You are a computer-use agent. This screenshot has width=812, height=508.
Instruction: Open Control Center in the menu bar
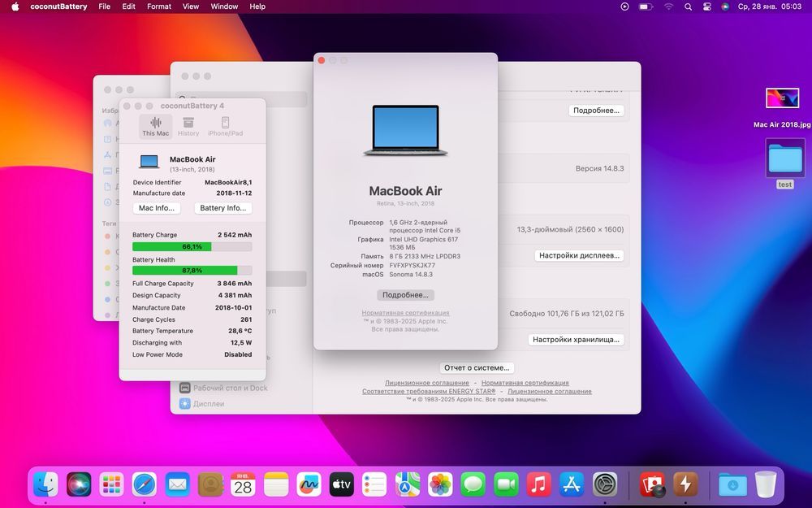(x=707, y=7)
